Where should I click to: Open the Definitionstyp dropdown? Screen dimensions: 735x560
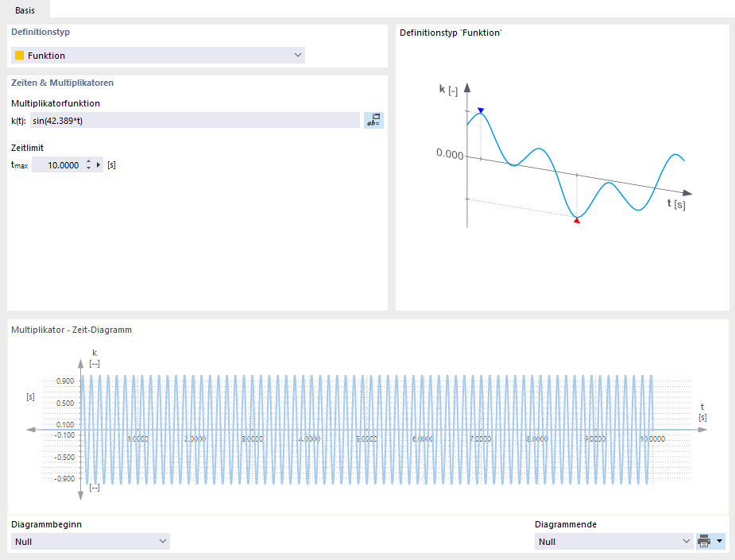click(298, 55)
